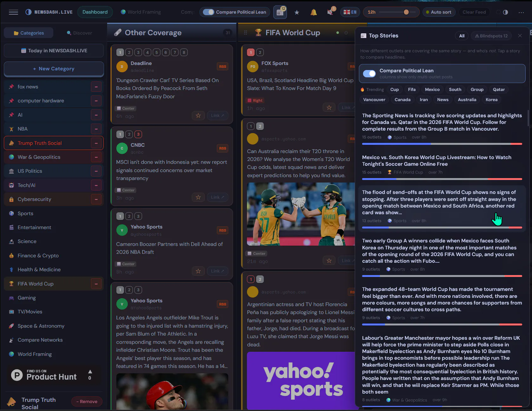Open notifications bell

pyautogui.click(x=314, y=12)
